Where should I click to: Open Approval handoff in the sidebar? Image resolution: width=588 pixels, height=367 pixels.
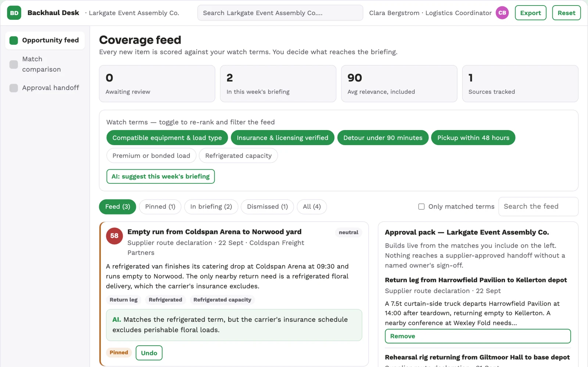(x=45, y=88)
